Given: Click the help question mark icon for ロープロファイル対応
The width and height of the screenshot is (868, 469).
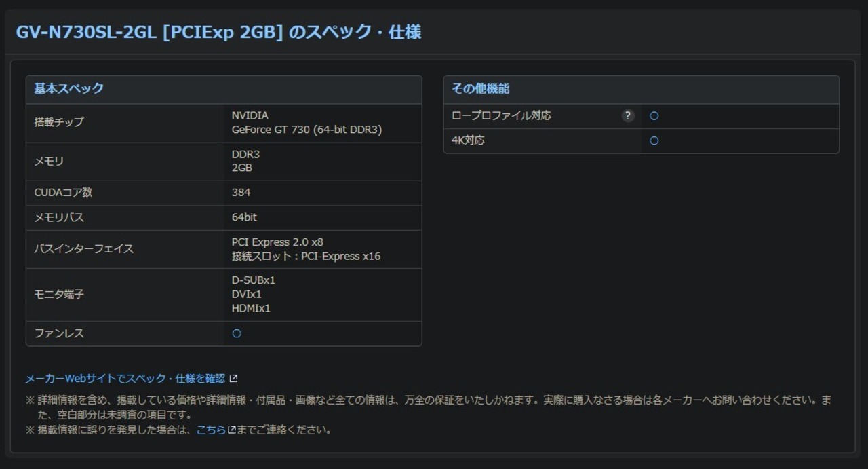Looking at the screenshot, I should [x=628, y=116].
